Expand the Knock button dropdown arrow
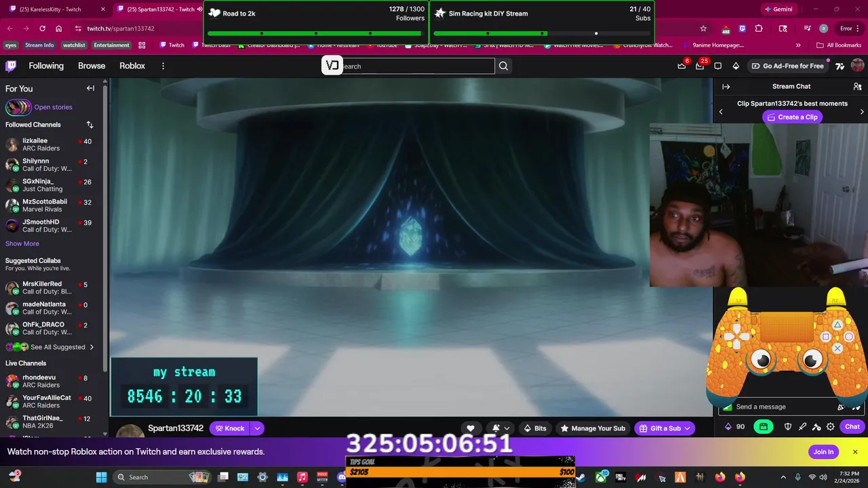 [257, 428]
